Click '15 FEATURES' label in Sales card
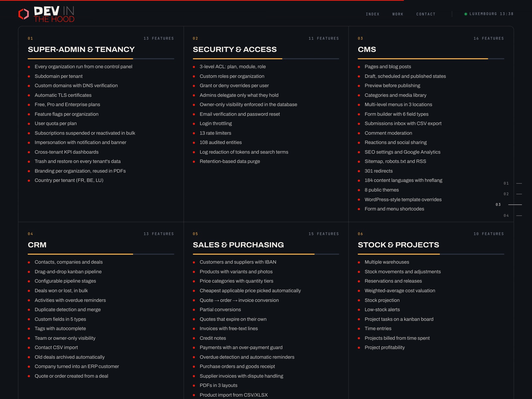The height and width of the screenshot is (399, 532). 324,234
